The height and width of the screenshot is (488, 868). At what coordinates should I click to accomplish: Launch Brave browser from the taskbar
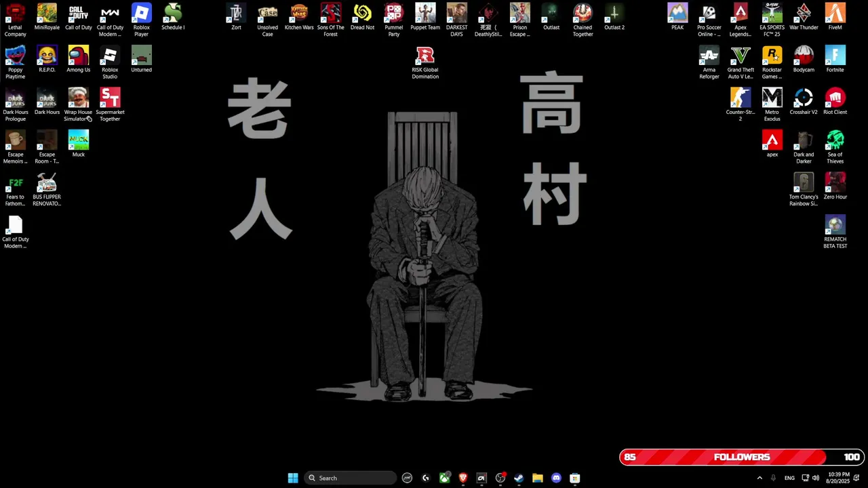point(463,478)
